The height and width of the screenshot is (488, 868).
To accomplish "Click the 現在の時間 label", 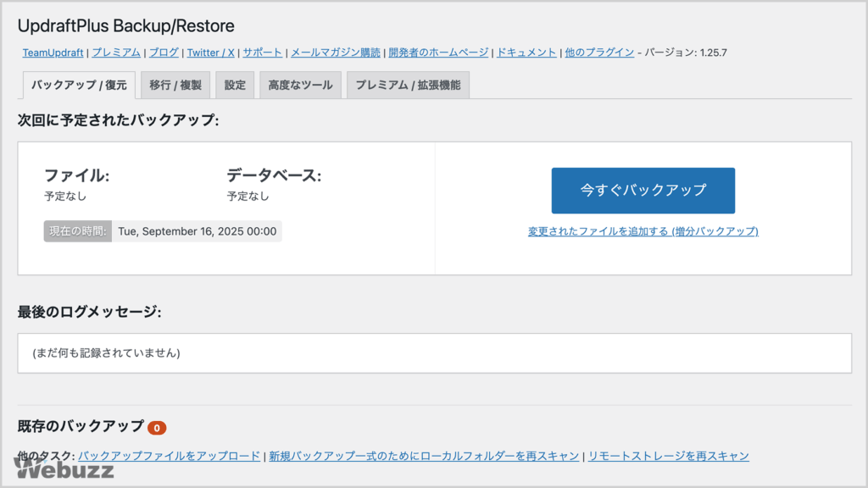I will pos(77,231).
